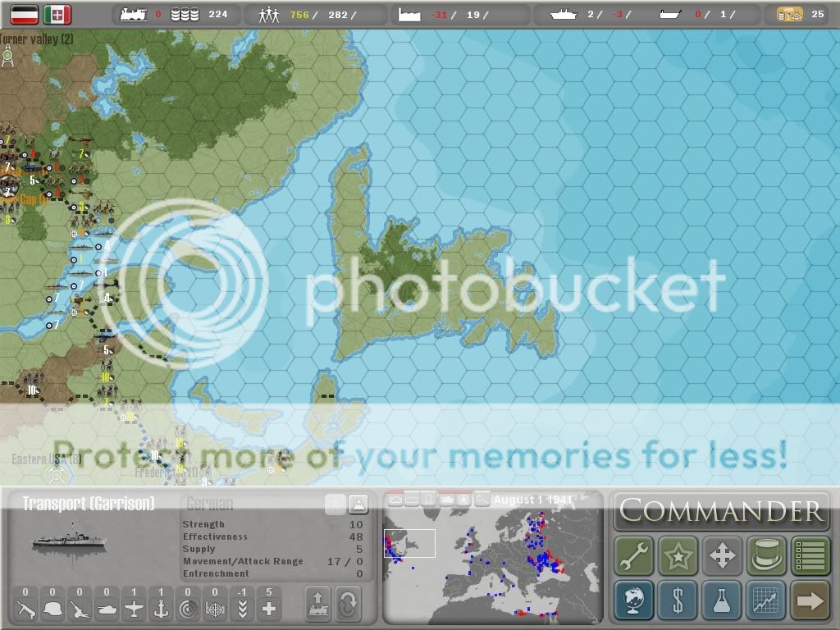
Task: Click the circular arrows swap unit button
Action: click(x=348, y=604)
